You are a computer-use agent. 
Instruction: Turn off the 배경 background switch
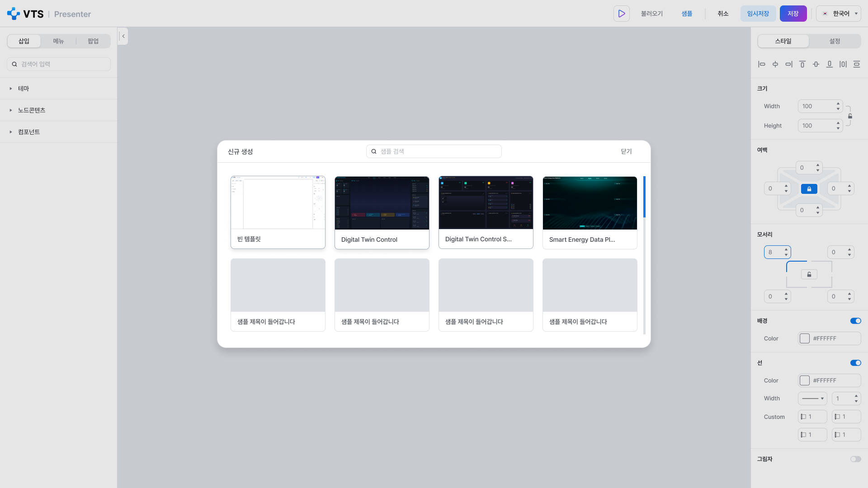[x=855, y=321]
